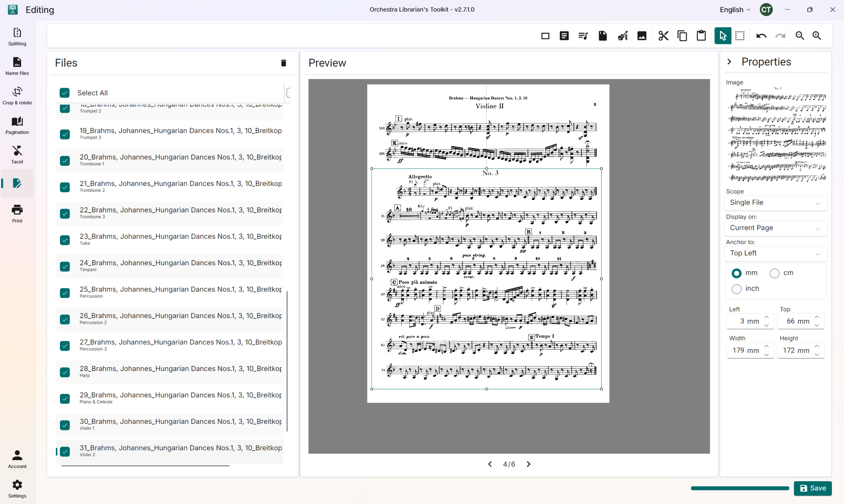Select the Trombone 3 file row
This screenshot has width=844, height=504.
169,213
